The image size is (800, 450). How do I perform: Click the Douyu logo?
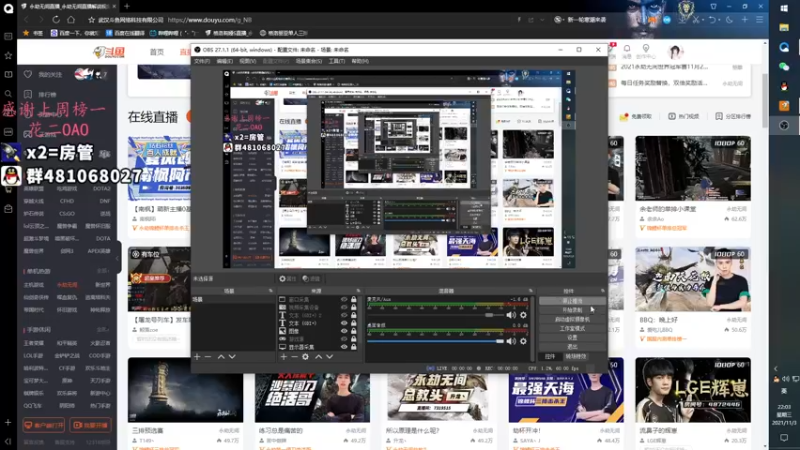coord(109,52)
